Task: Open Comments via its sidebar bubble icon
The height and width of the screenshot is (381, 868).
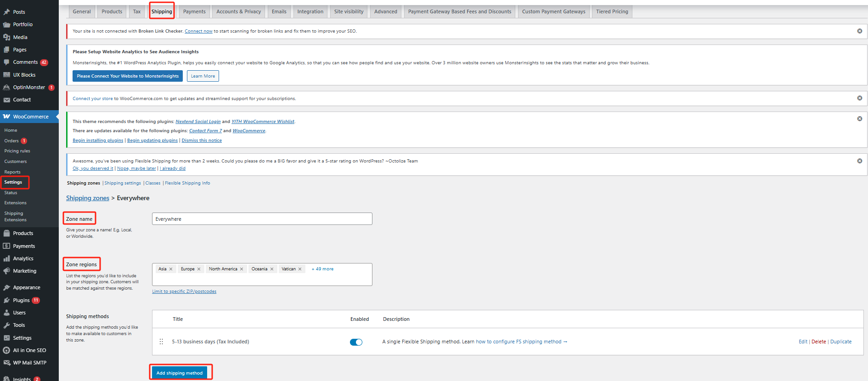Action: [x=6, y=62]
